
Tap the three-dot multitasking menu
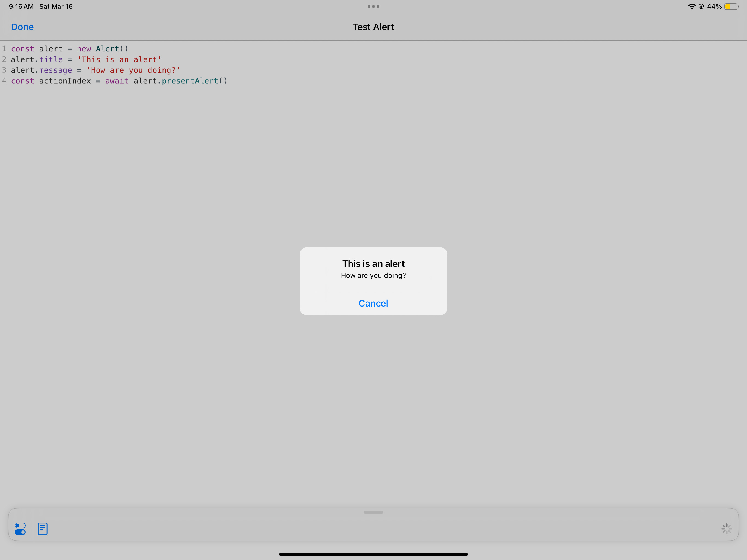pyautogui.click(x=373, y=6)
